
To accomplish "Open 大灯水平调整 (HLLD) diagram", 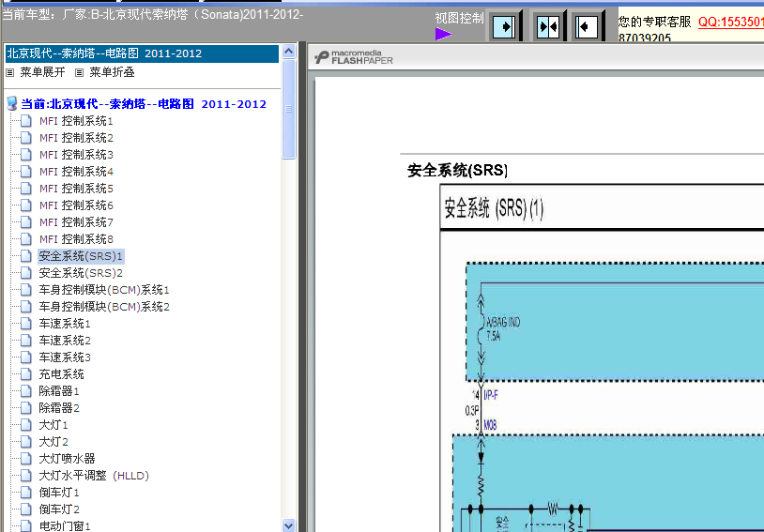I will coord(94,476).
